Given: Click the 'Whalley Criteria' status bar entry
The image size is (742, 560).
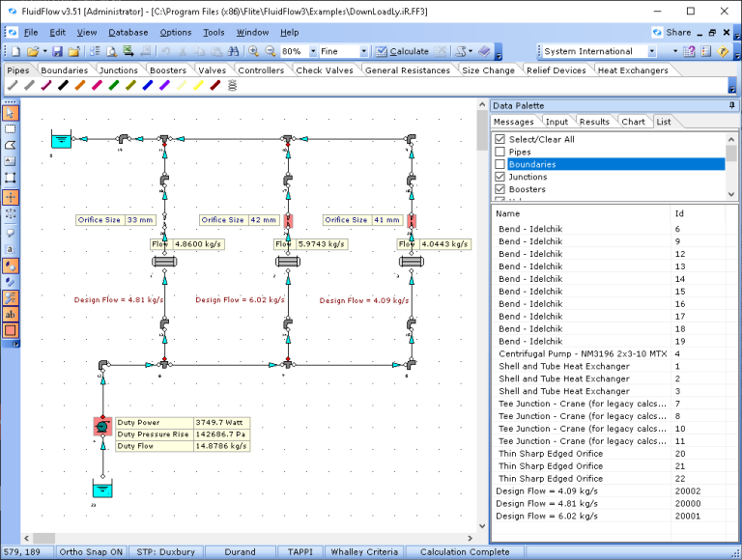Looking at the screenshot, I should pyautogui.click(x=364, y=552).
